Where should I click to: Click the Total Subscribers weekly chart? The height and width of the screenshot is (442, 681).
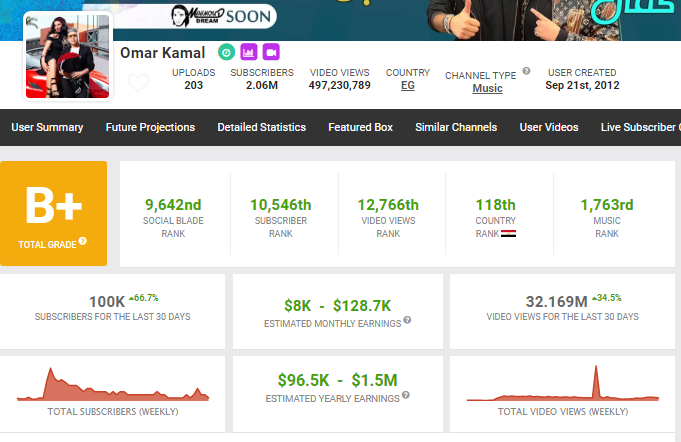tap(113, 385)
